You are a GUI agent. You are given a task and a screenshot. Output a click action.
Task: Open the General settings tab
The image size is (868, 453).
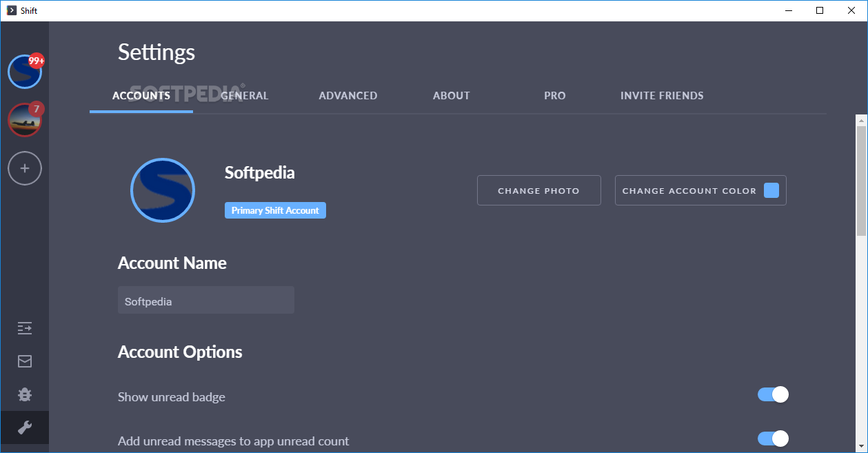click(x=245, y=96)
